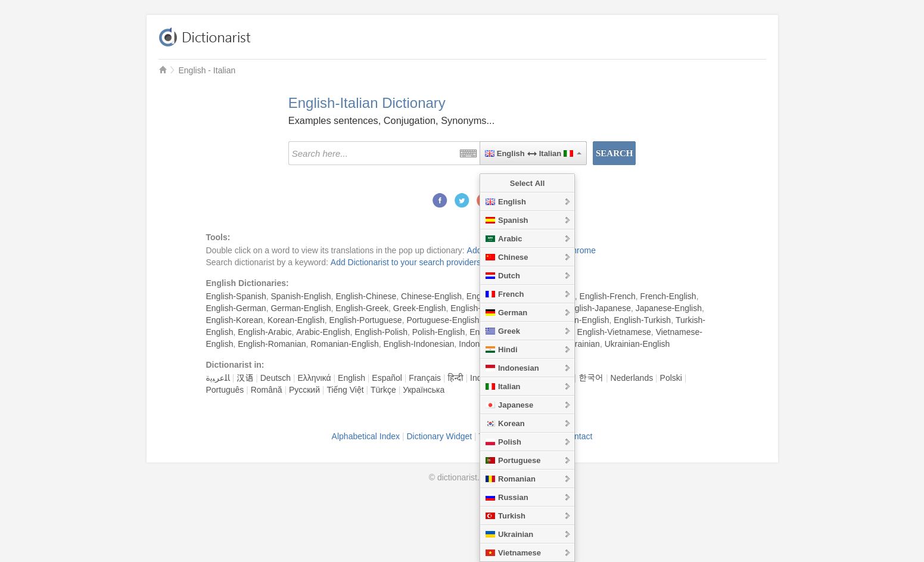Select the French flag language entry
This screenshot has width=924, height=562.
coord(490,294)
